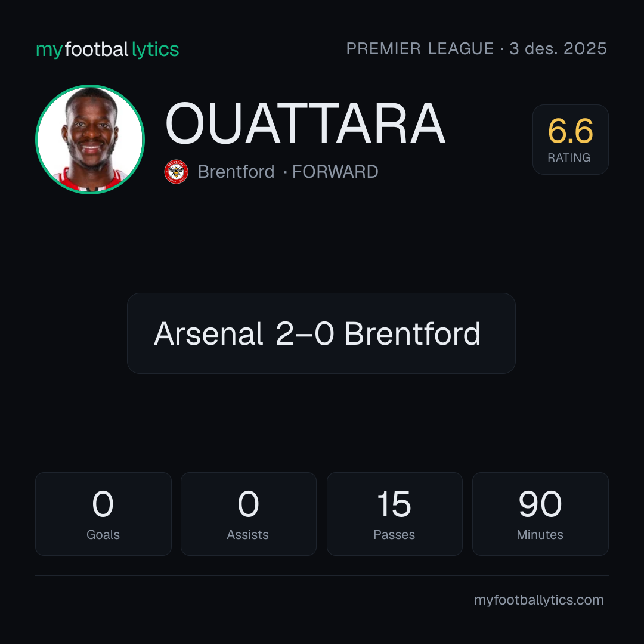This screenshot has height=644, width=644.
Task: Select the Assists stat tile
Action: pyautogui.click(x=249, y=514)
